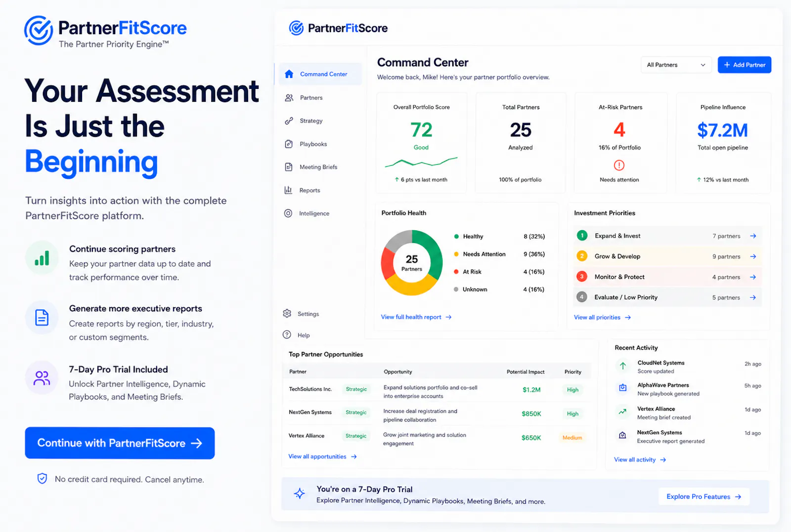Click the Strategy link icon in sidebar
This screenshot has height=532, width=791.
(289, 121)
